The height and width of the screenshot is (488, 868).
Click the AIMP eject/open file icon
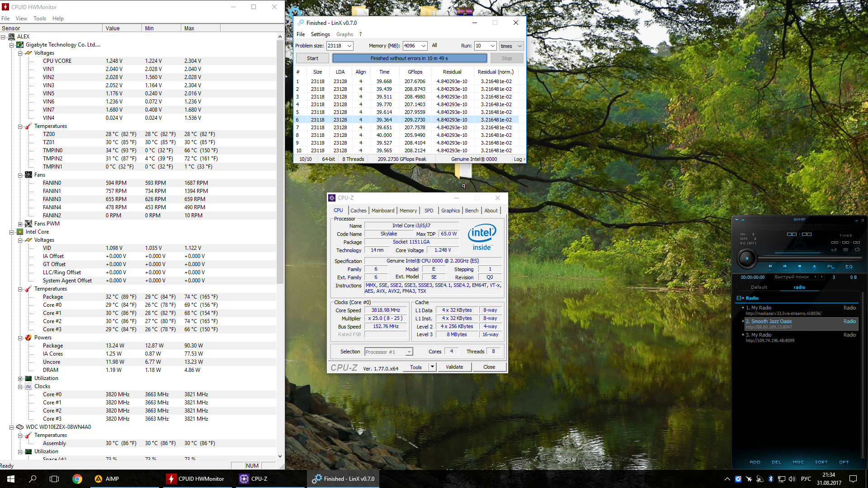(814, 267)
